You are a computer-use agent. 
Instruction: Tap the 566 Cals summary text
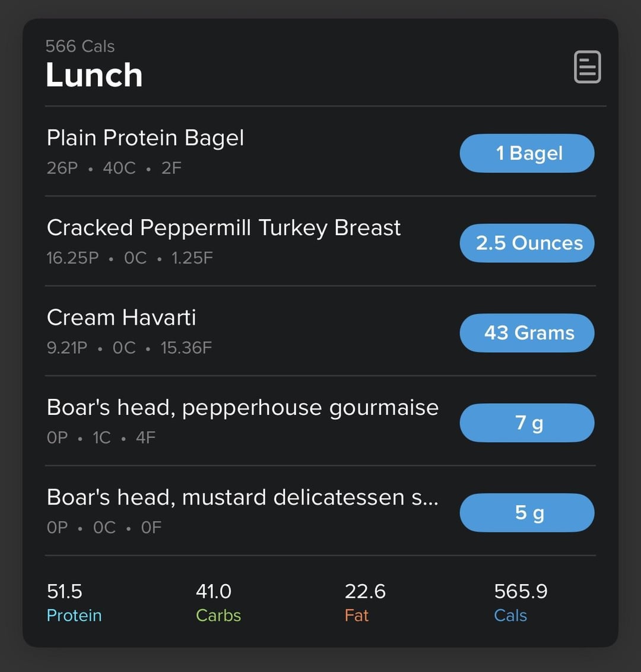(x=80, y=46)
